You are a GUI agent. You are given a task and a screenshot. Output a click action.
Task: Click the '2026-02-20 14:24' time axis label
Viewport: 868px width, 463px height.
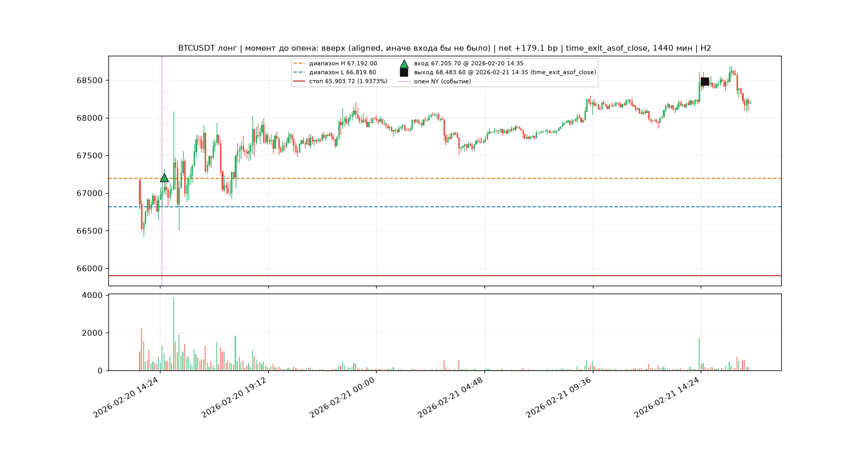pyautogui.click(x=126, y=398)
